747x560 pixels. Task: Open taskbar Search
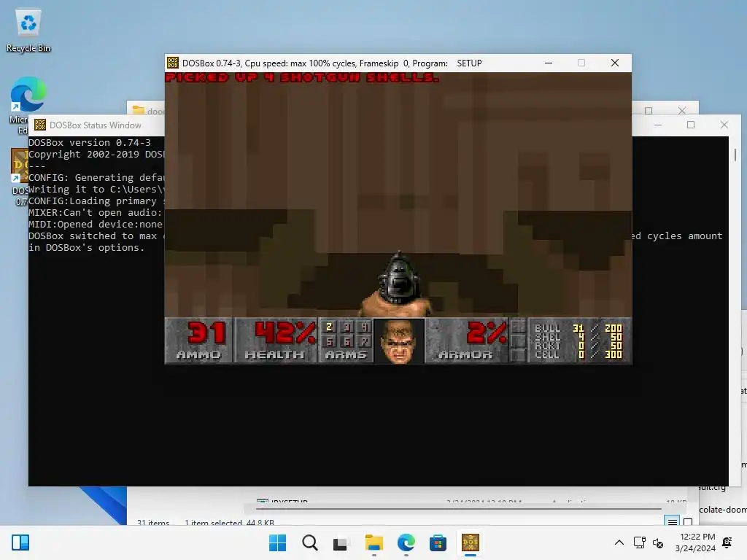tap(309, 542)
